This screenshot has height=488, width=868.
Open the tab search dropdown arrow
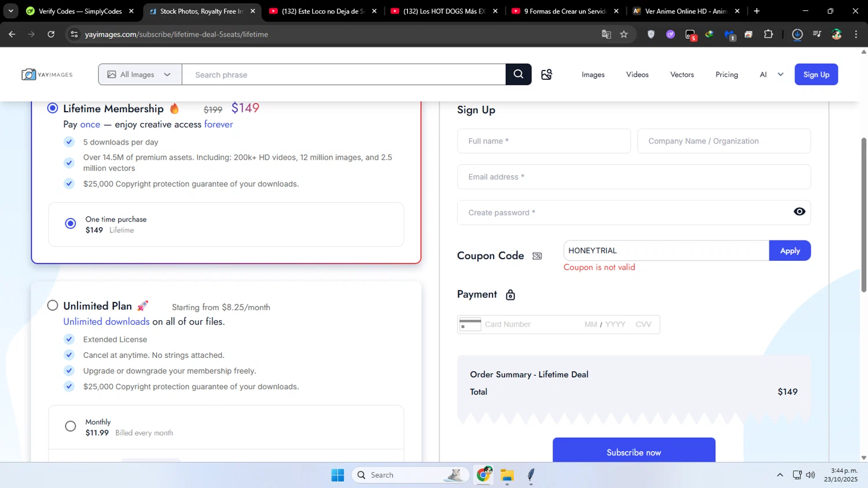click(x=10, y=11)
